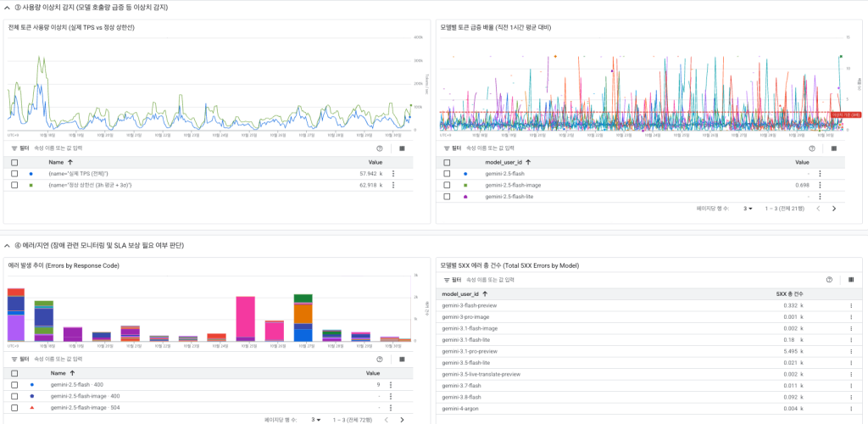Click help icon in 모델별 토큰 급증 배율 panel

(x=812, y=148)
